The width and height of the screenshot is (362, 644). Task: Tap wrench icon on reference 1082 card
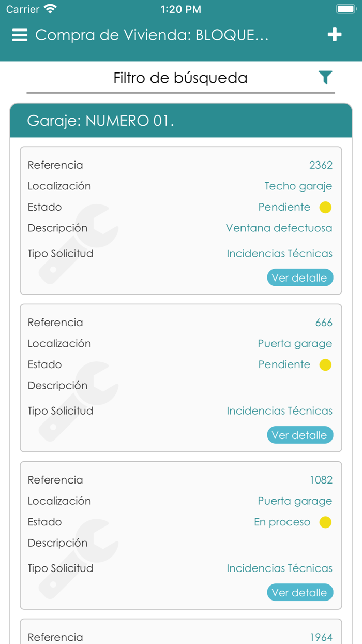coord(79,559)
